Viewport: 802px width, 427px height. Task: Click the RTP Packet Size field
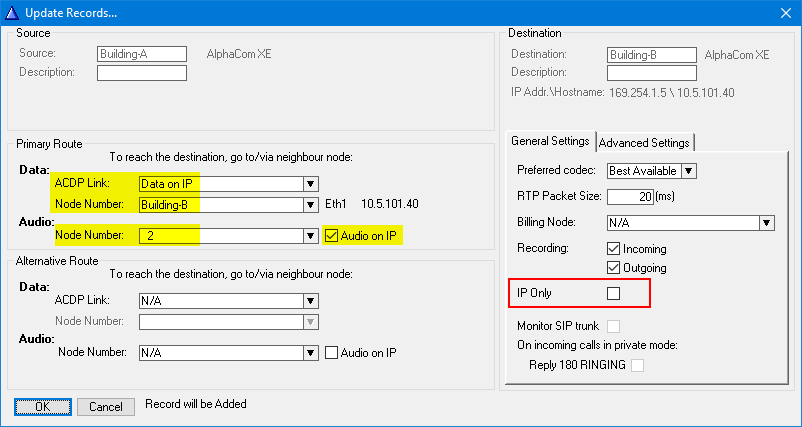tap(629, 197)
